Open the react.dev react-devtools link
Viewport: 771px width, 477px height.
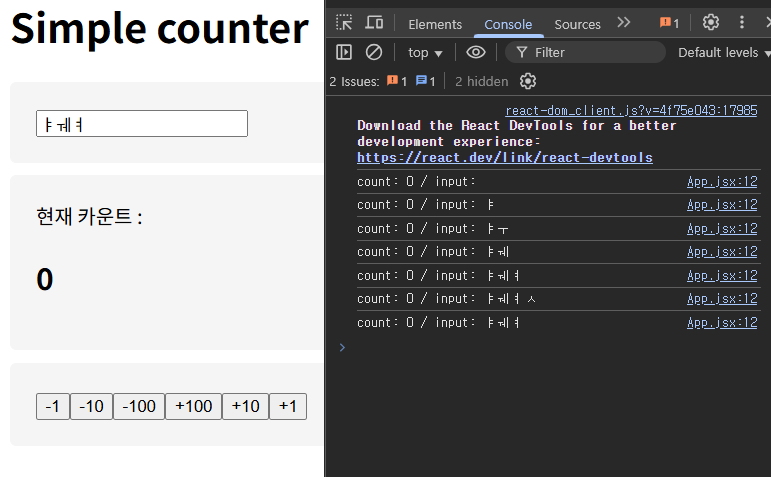click(x=504, y=157)
